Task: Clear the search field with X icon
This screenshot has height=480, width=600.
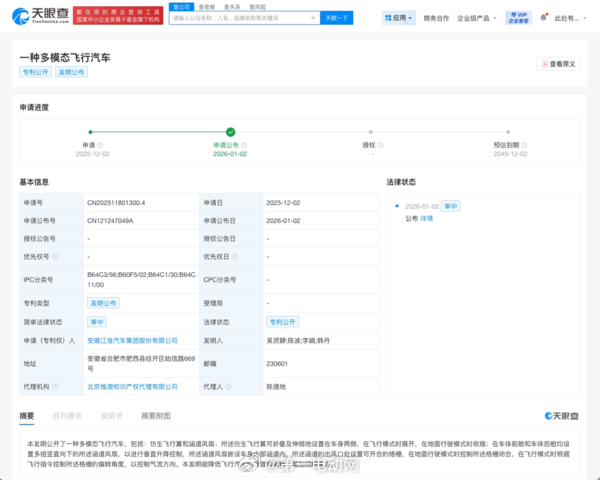Action: [313, 18]
